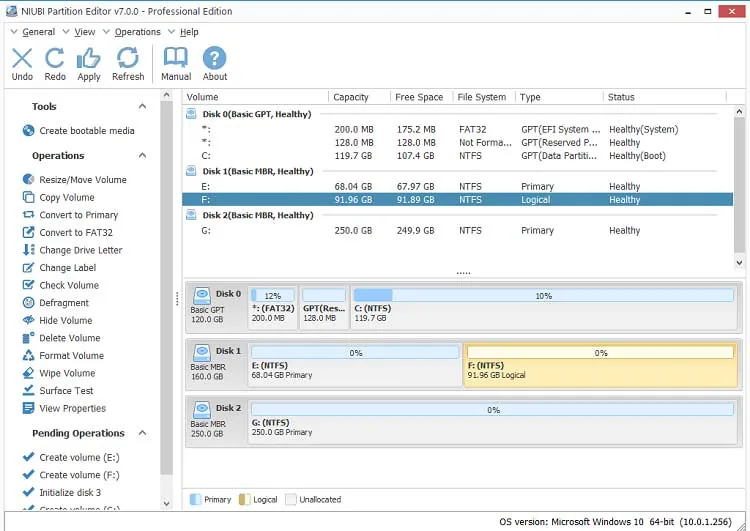Select G: (NTFS) 250.0 GB partition block
This screenshot has height=531, width=750.
point(492,422)
